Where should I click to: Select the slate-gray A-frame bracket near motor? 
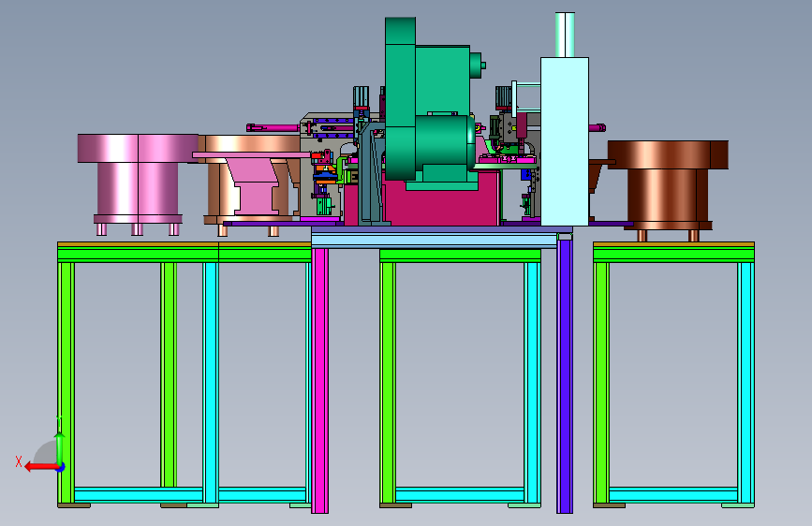tap(372, 173)
